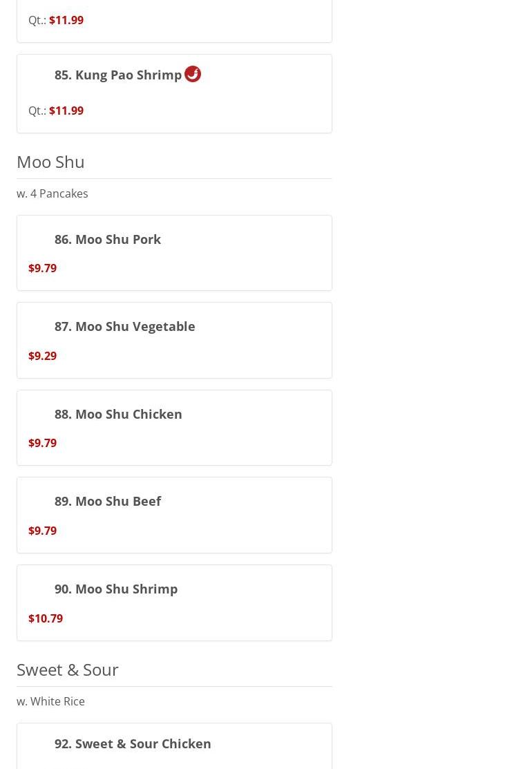Viewport: 532px width, 769px height.
Task: Select 88. Moo Shu Chicken
Action: (x=118, y=414)
